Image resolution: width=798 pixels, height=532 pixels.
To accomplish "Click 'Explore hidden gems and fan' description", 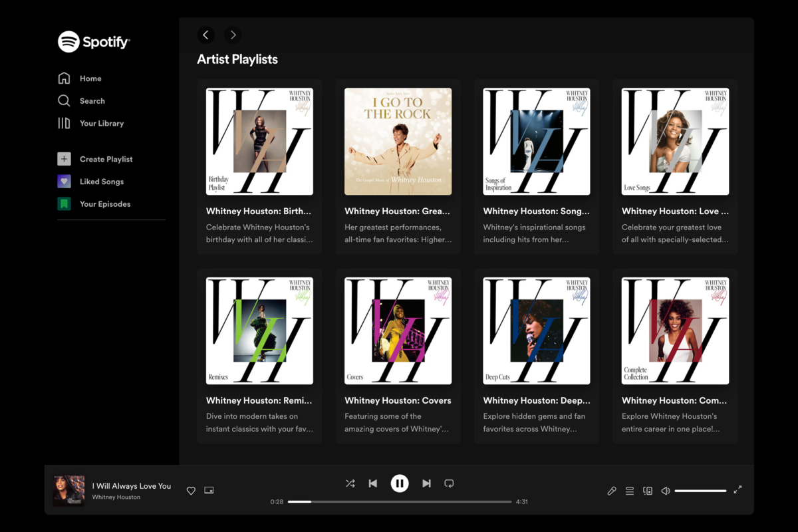I will pyautogui.click(x=535, y=423).
